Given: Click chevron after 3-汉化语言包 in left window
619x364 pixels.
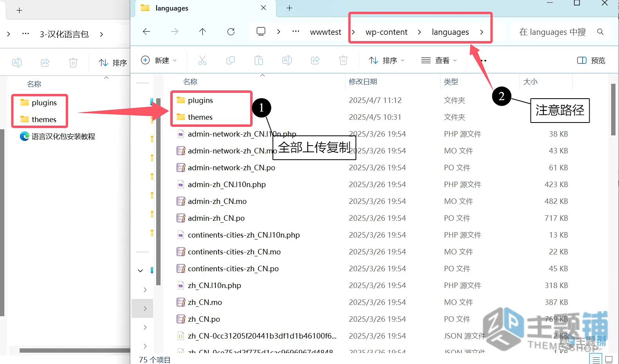Looking at the screenshot, I should coord(101,34).
